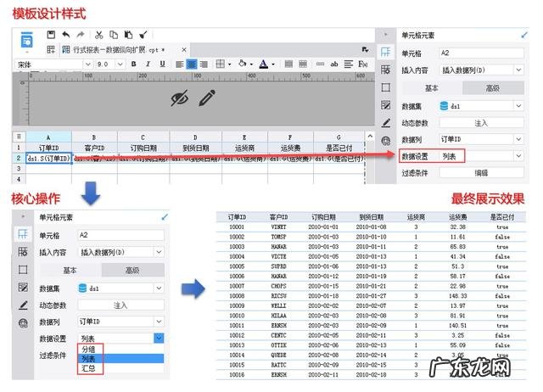
Task: Add a new template with grid-plus icon
Action: 51,49
